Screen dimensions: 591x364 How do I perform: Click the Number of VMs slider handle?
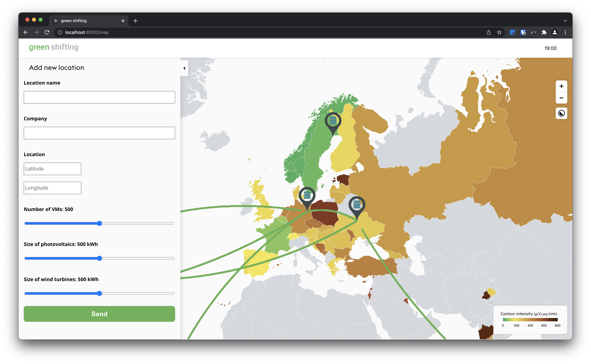click(99, 223)
